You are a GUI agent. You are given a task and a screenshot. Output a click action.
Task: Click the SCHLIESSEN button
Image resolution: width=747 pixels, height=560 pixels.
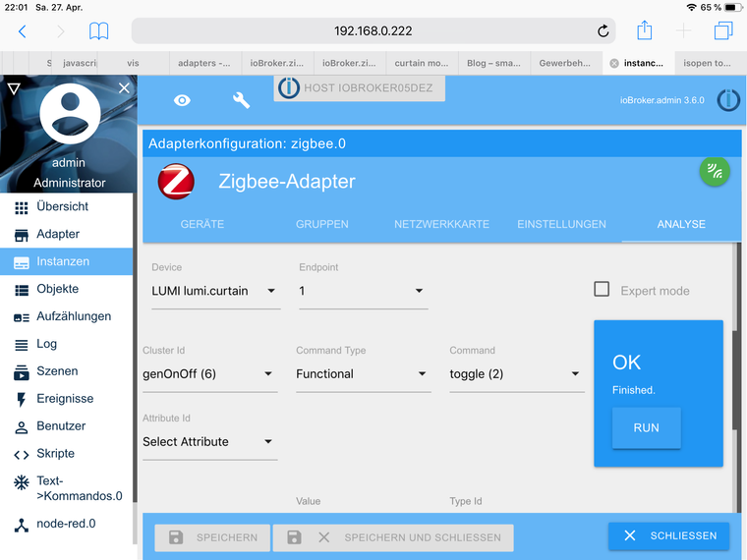669,535
